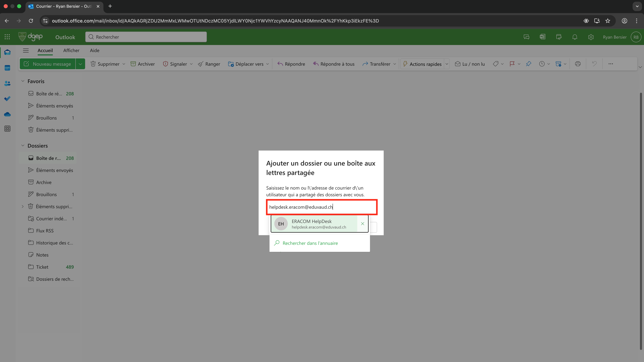Open the Transférer dropdown arrow
The height and width of the screenshot is (362, 644).
pyautogui.click(x=395, y=64)
